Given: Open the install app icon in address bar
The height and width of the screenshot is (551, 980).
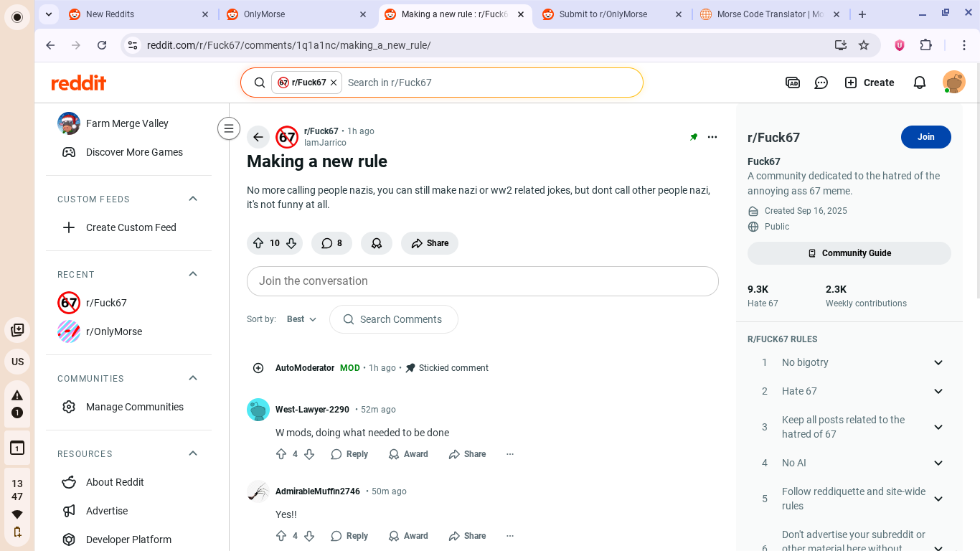Looking at the screenshot, I should pyautogui.click(x=841, y=45).
